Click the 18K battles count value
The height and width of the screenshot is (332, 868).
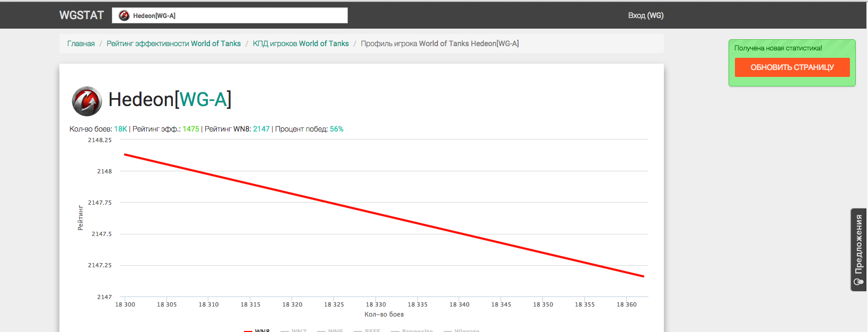click(121, 129)
